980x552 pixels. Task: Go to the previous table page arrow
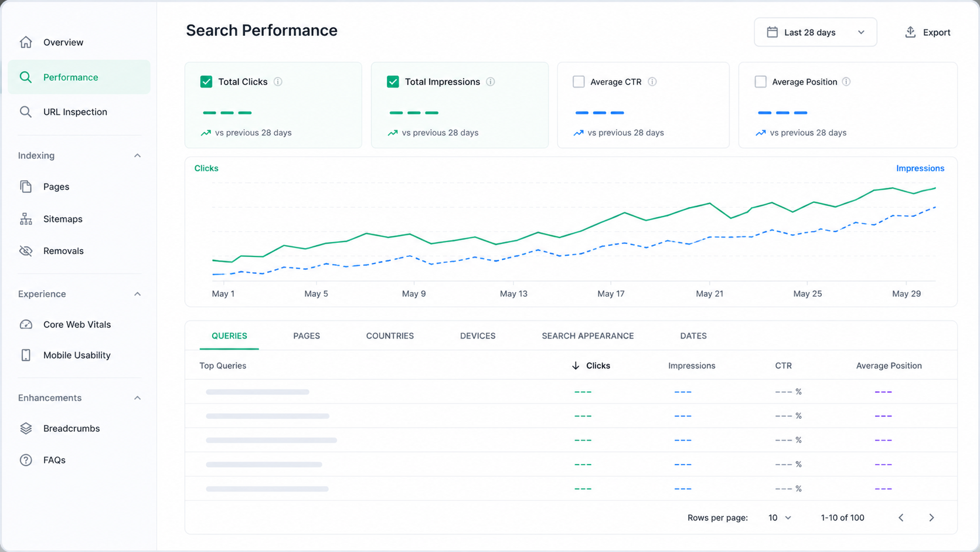(x=901, y=517)
